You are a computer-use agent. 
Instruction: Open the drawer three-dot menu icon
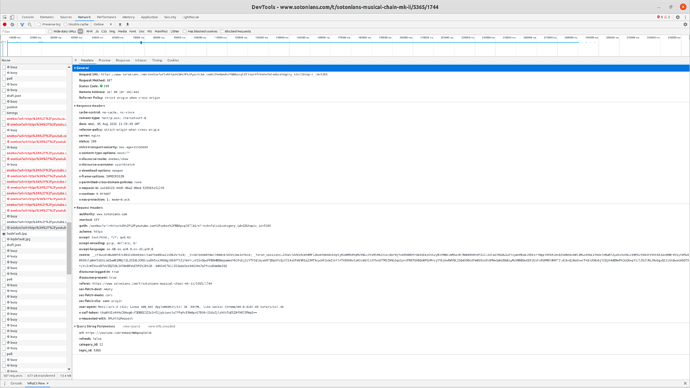(4, 384)
